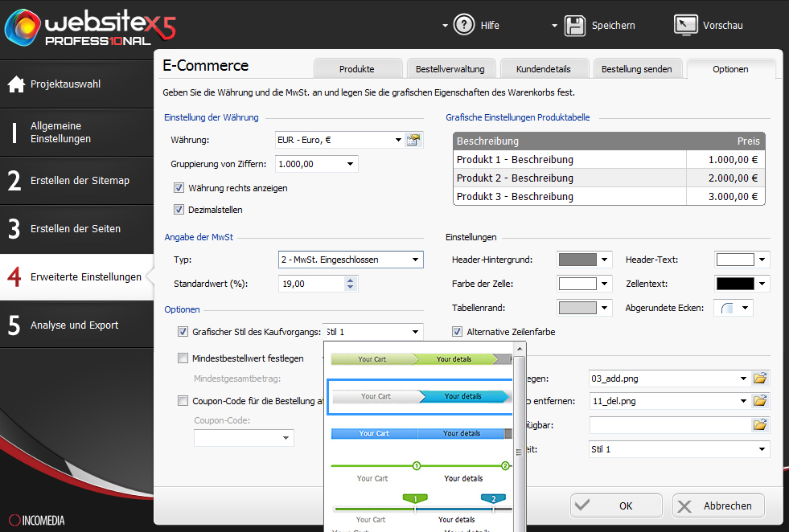Image resolution: width=789 pixels, height=532 pixels.
Task: Go to Erstellen der Seiten step
Action: click(x=76, y=229)
